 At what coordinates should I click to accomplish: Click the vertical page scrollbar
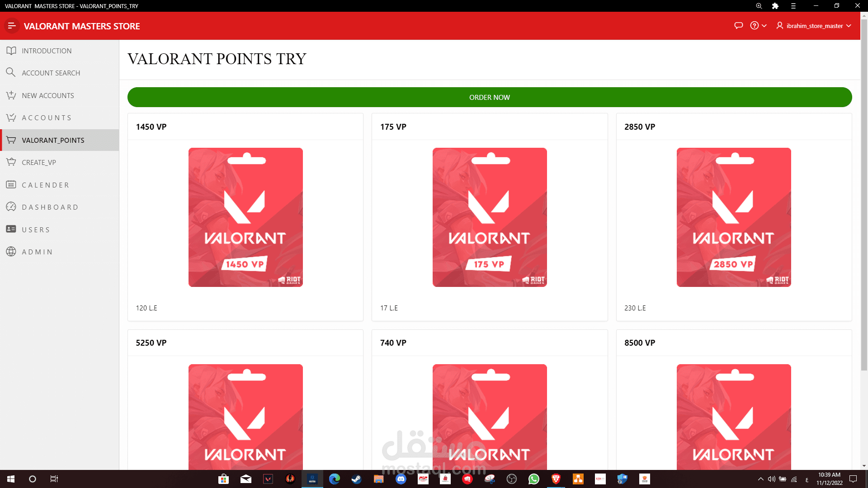point(864,194)
